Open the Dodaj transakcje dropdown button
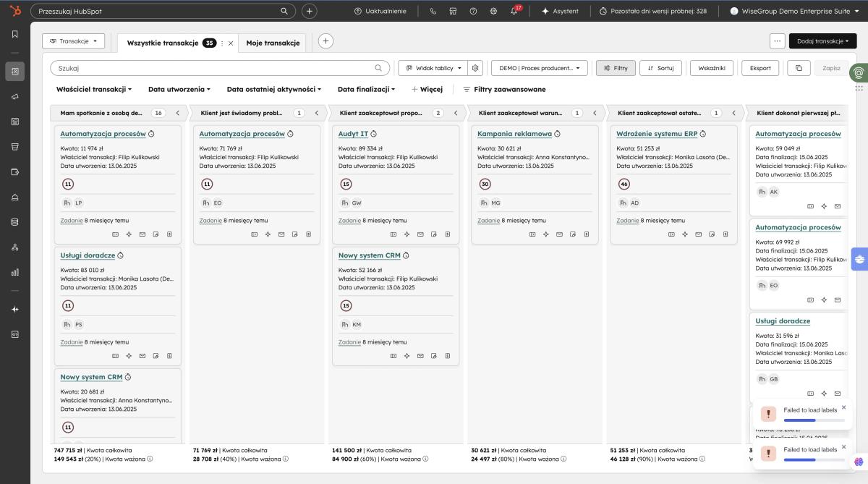868x484 pixels. [822, 41]
